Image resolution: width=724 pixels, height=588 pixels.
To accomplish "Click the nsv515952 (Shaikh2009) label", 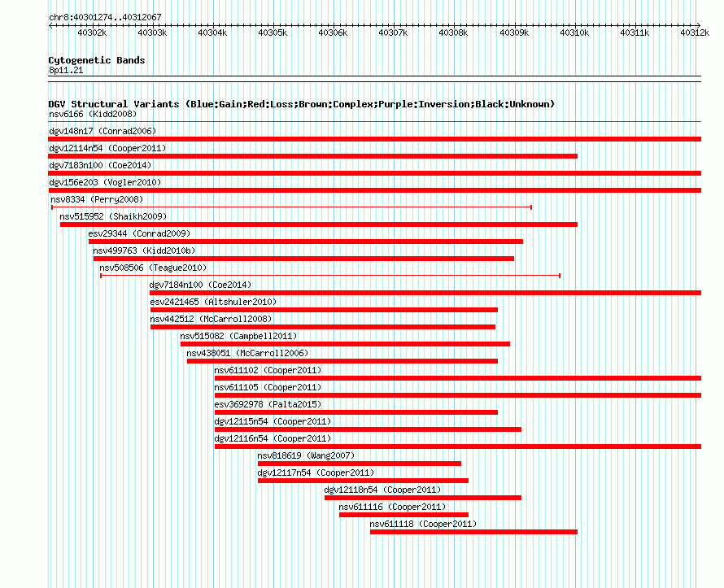I will [113, 216].
